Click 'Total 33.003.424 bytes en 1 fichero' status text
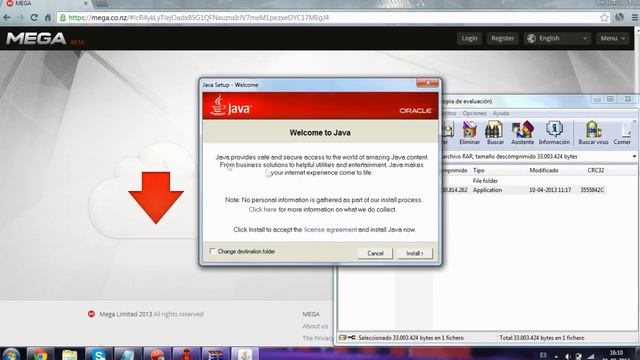The width and height of the screenshot is (640, 360). [542, 338]
